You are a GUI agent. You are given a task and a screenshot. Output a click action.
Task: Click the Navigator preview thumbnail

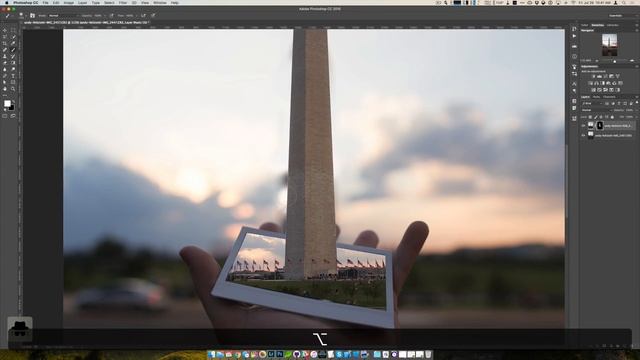coord(609,44)
